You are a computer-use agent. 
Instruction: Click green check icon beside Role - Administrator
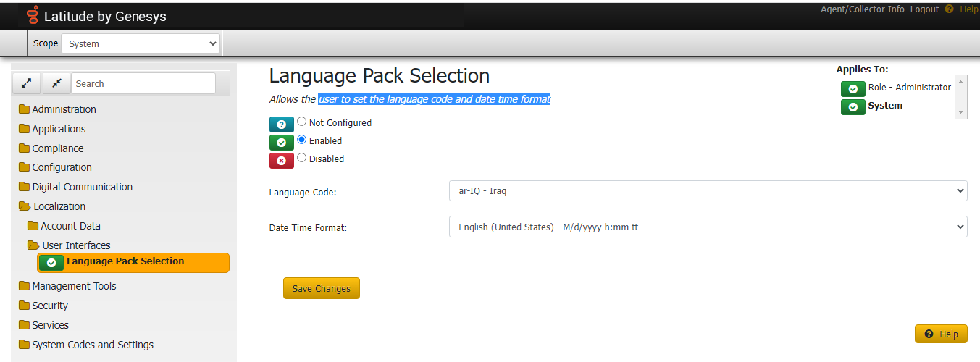click(853, 88)
